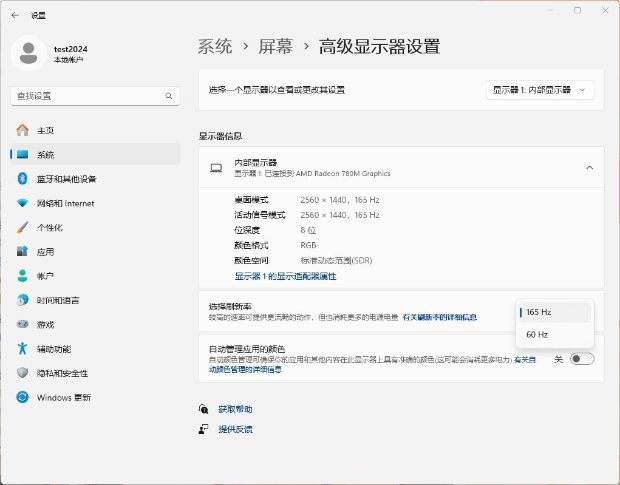
Task: Click the 个性化 paintbrush icon
Action: click(x=23, y=227)
